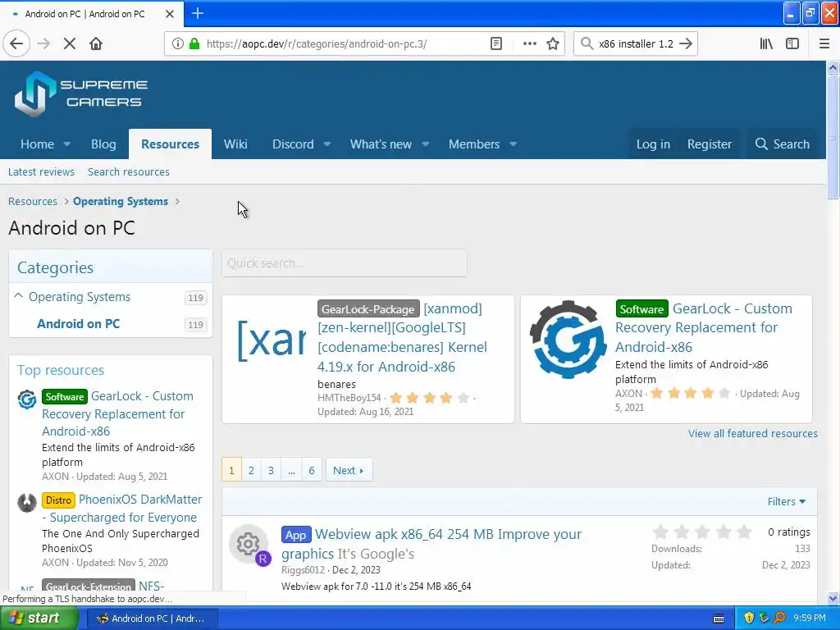Open the Filters dropdown
The image size is (840, 630).
(x=786, y=501)
